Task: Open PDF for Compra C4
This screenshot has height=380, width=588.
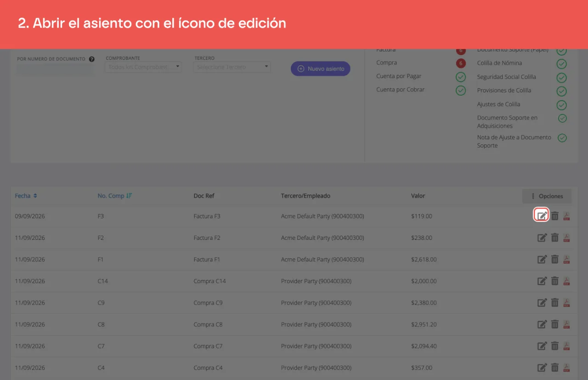Action: click(566, 368)
